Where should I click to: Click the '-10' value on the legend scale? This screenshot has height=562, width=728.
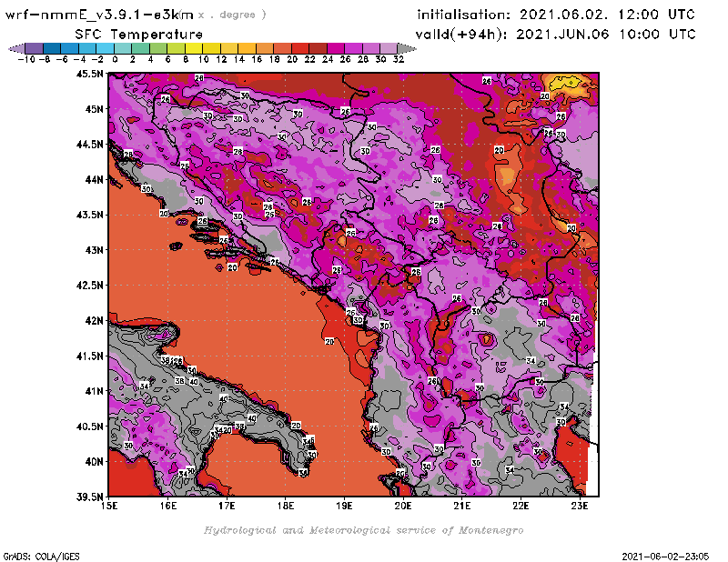pos(26,59)
